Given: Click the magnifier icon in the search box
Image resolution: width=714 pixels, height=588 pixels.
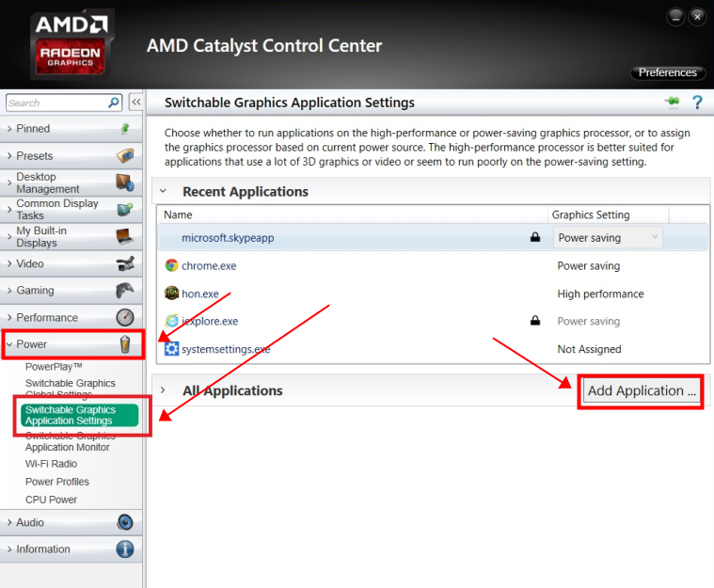Looking at the screenshot, I should tap(114, 103).
